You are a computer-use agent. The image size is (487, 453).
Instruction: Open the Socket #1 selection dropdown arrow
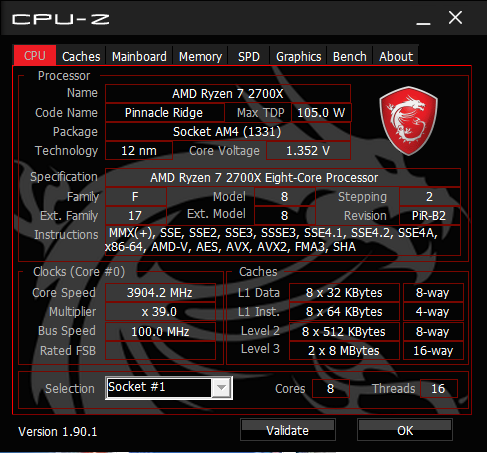coord(221,388)
